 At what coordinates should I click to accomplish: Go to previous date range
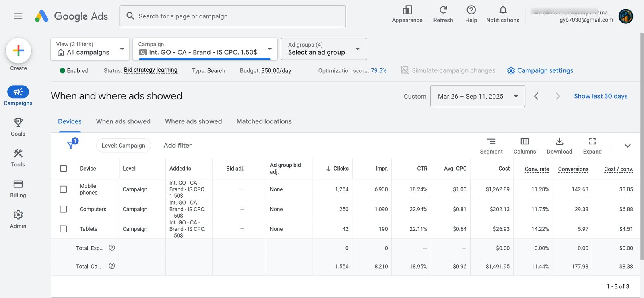pos(536,96)
